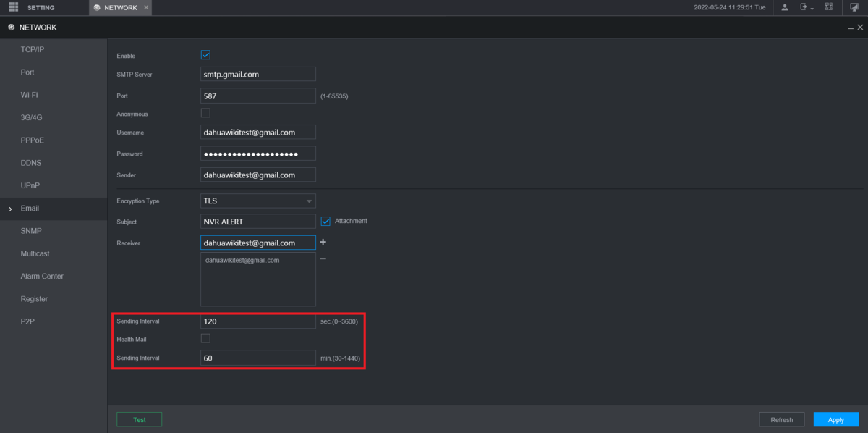
Task: Toggle the Enable checkbox
Action: 205,55
